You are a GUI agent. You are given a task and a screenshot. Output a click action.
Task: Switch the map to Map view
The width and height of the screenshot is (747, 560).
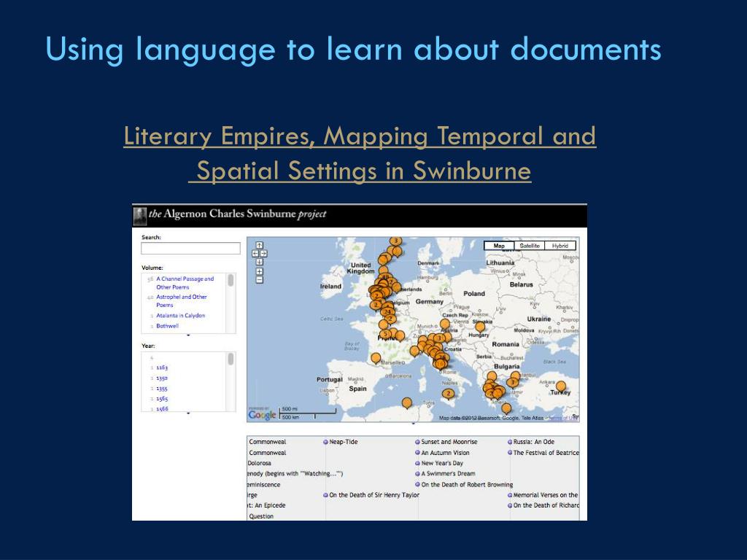pyautogui.click(x=499, y=246)
